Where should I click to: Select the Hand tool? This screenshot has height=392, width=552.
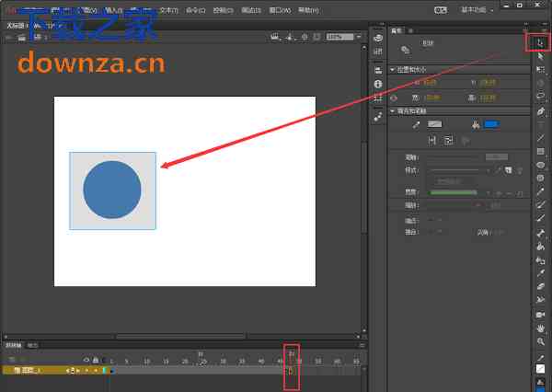coord(540,329)
